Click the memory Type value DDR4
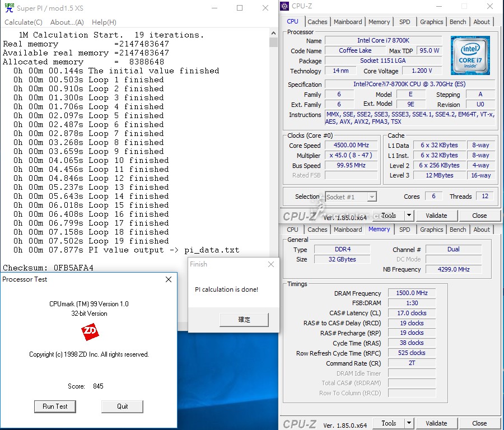Viewport: 504px width, 430px height. tap(342, 249)
